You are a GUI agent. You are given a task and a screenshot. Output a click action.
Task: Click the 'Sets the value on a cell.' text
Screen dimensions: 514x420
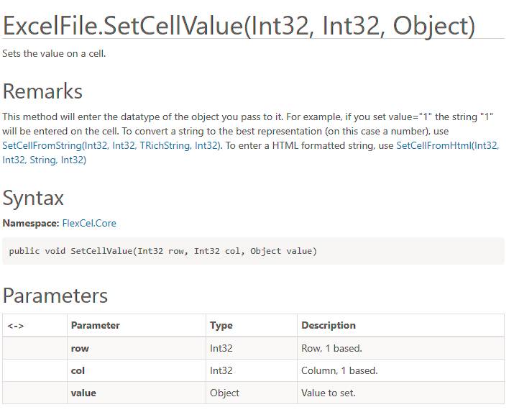tap(54, 53)
